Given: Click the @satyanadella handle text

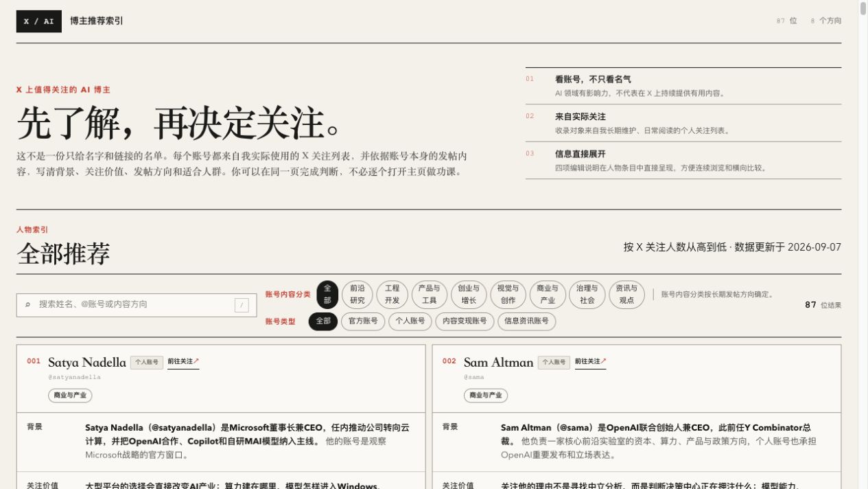Looking at the screenshot, I should point(74,377).
